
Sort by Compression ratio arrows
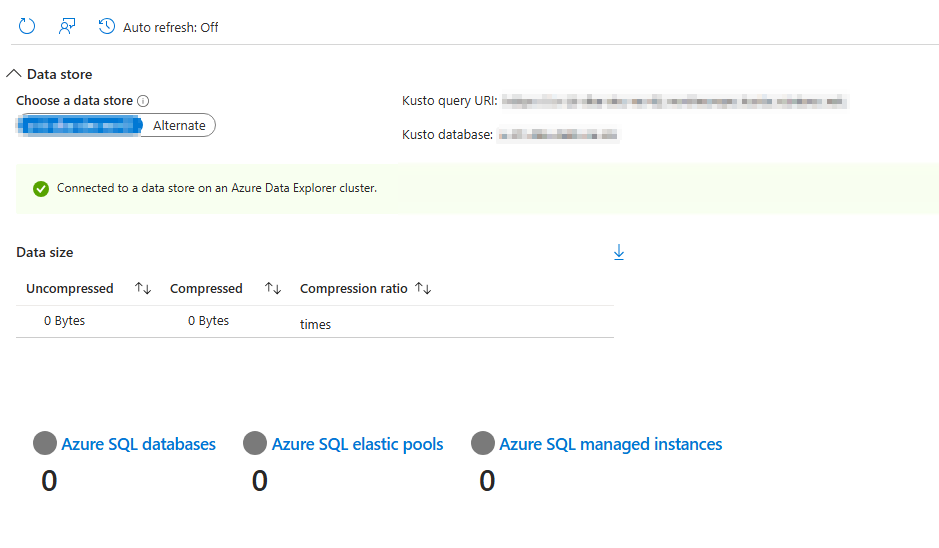tap(423, 288)
